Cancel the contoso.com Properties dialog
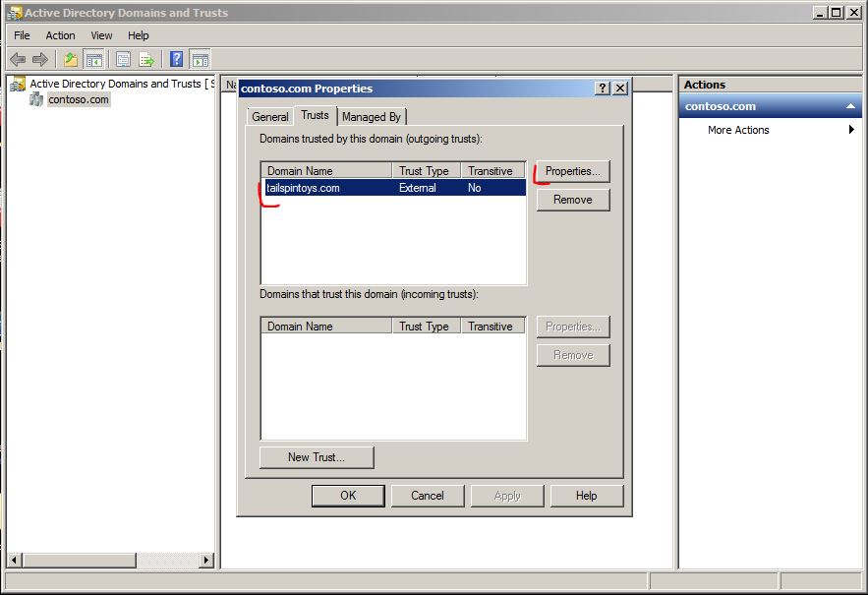This screenshot has height=595, width=868. coord(428,496)
